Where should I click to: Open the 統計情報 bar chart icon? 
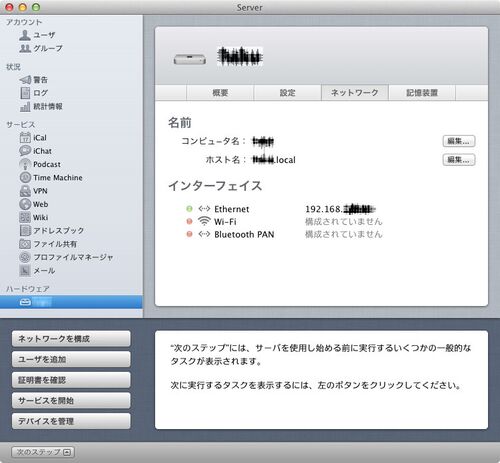click(25, 106)
